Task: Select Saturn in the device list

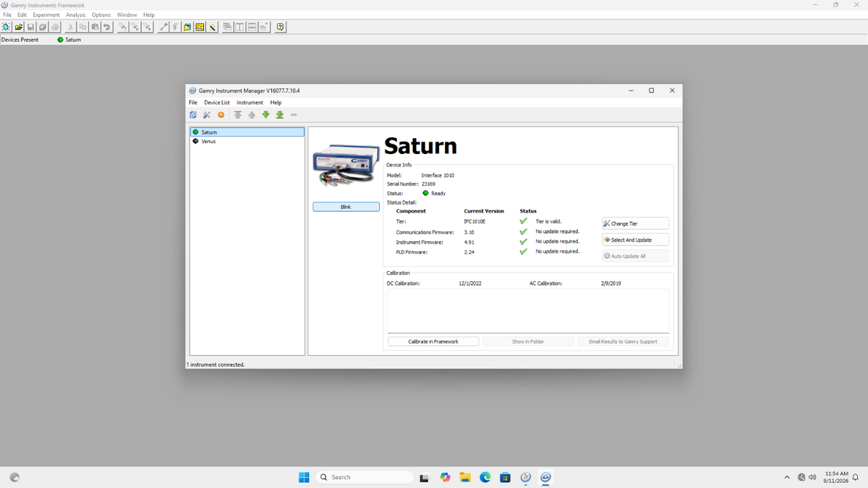Action: (x=247, y=132)
